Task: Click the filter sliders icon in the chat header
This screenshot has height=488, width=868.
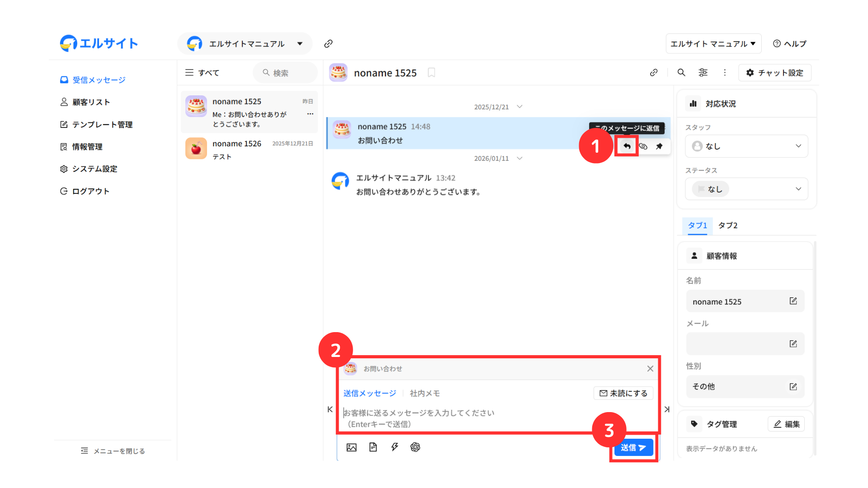Action: pos(703,72)
